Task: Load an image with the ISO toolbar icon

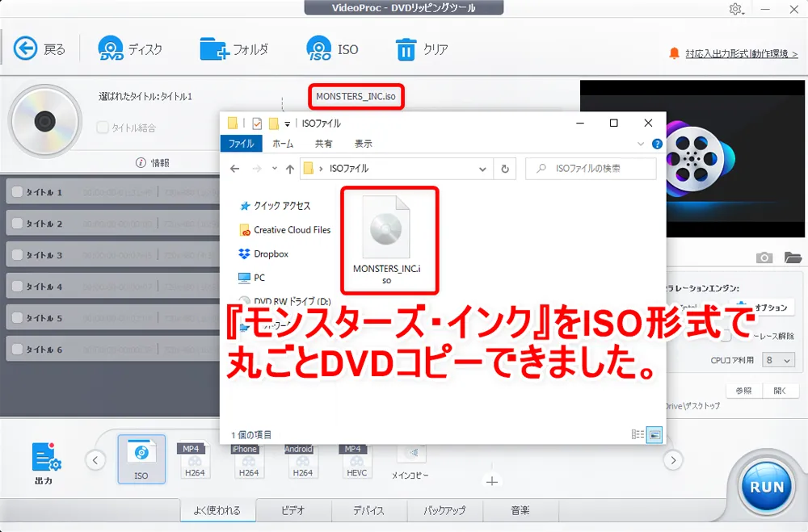Action: point(319,48)
